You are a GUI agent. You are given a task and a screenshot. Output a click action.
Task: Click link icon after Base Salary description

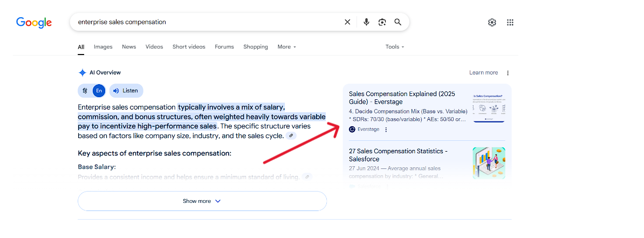tap(307, 177)
